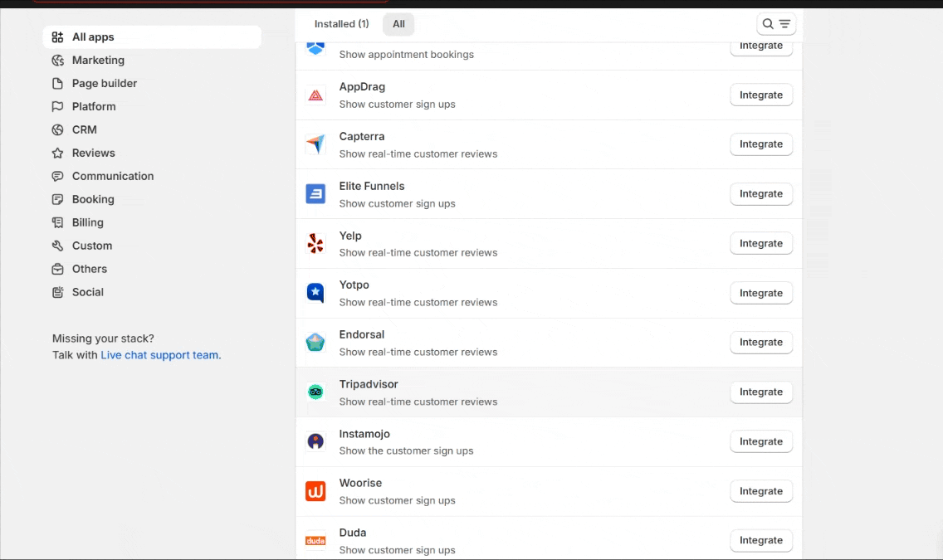The image size is (943, 560).
Task: Click the Marketing sidebar icon
Action: (x=58, y=60)
